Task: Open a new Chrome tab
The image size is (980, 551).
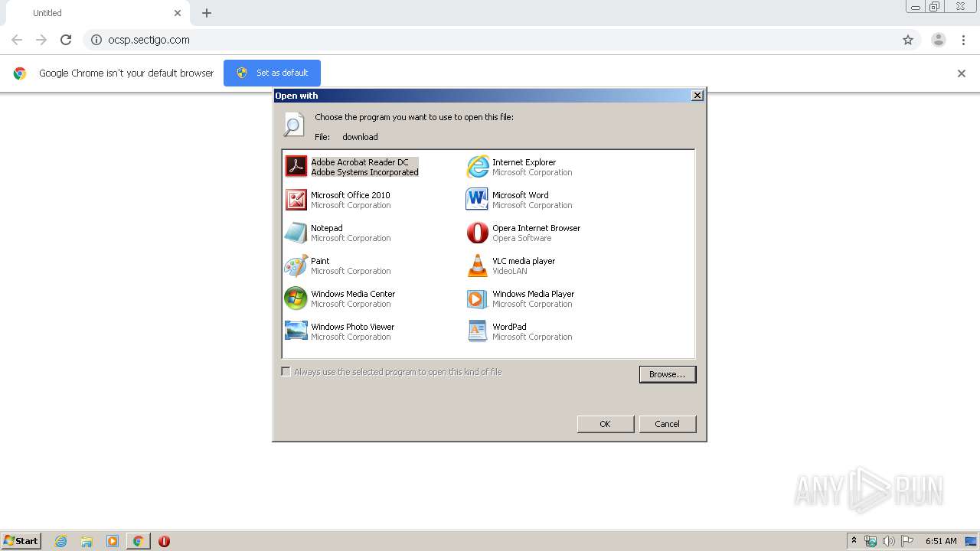Action: tap(207, 13)
